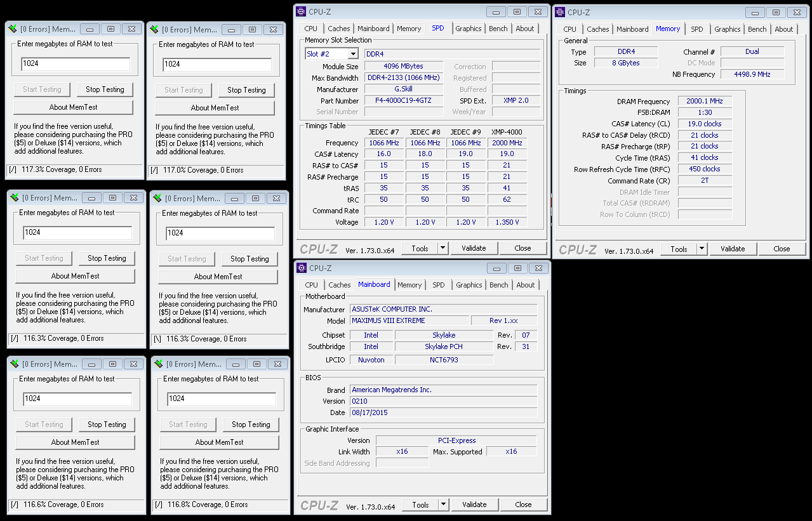Open About MemTest in the 117.3% coverage window

pyautogui.click(x=74, y=107)
